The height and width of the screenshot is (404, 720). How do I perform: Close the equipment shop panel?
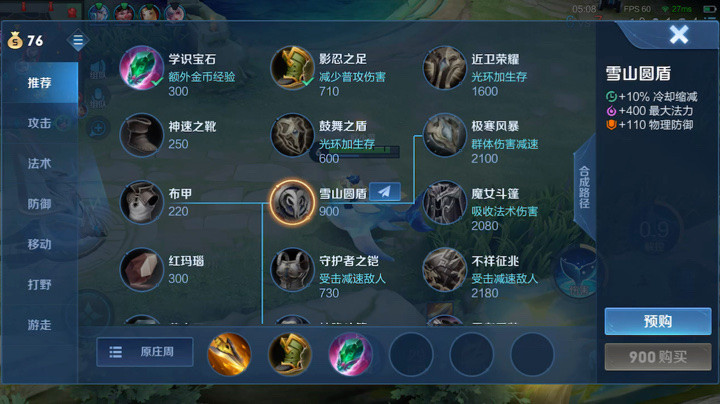pyautogui.click(x=679, y=34)
